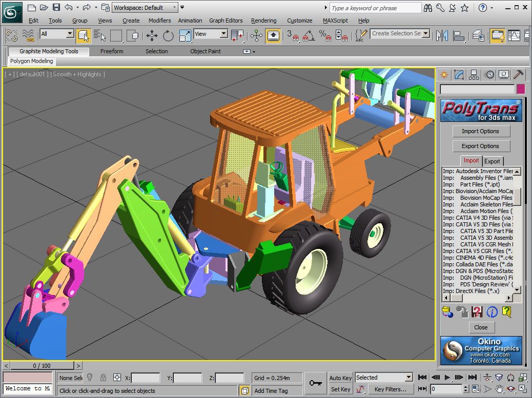Switch to the Freeform ribbon tab
This screenshot has width=532, height=398.
click(112, 51)
